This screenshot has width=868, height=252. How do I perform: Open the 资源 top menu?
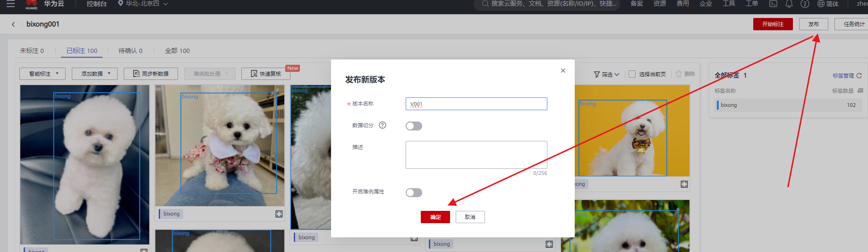660,4
